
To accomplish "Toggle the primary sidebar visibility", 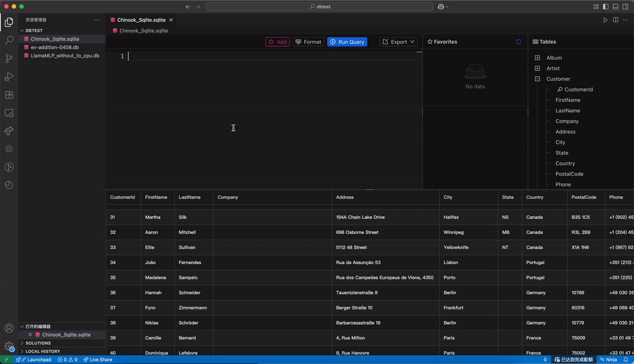I will pos(606,6).
